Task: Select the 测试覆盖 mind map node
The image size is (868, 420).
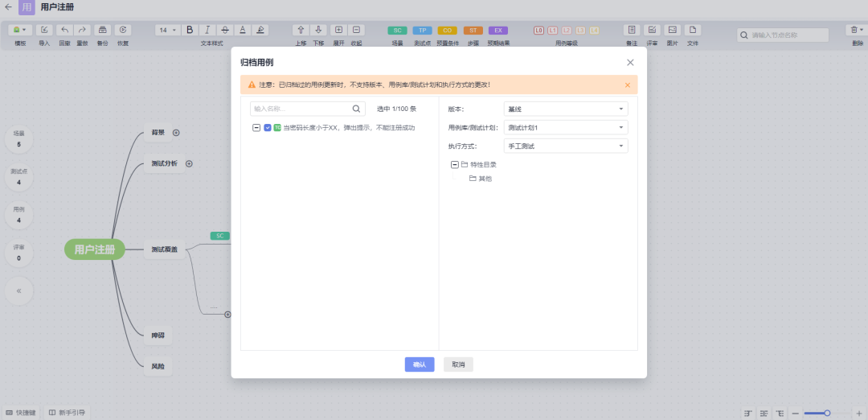Action: [x=165, y=249]
